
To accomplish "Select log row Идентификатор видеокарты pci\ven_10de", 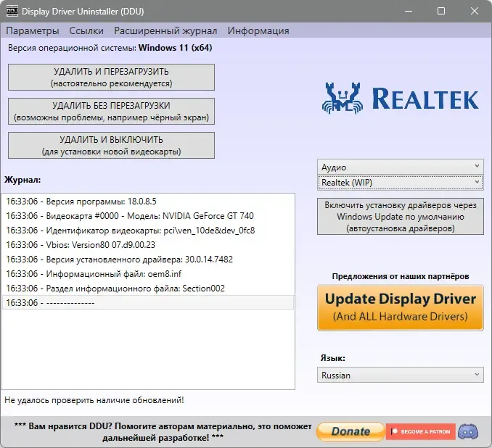I will click(148, 231).
